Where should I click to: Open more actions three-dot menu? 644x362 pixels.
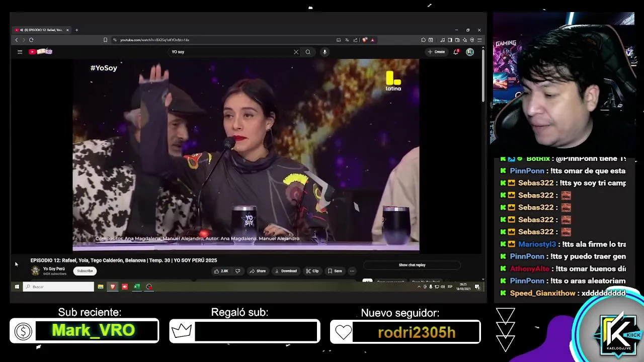coord(352,271)
